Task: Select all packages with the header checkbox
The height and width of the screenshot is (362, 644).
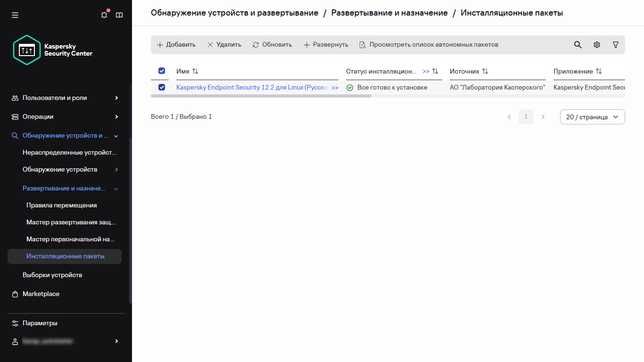Action: click(161, 71)
